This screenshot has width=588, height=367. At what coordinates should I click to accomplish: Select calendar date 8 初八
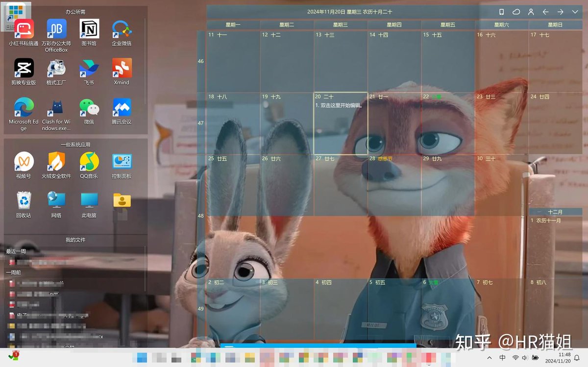click(x=556, y=309)
